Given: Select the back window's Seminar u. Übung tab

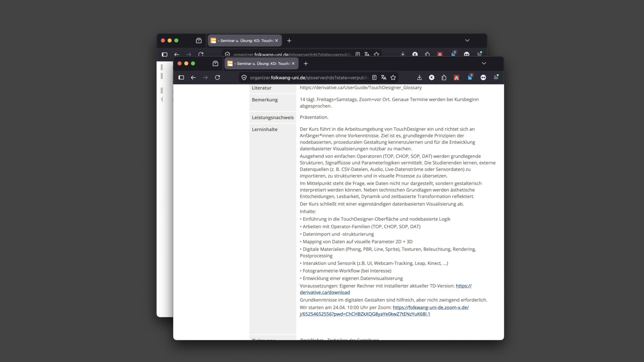Looking at the screenshot, I should (245, 41).
